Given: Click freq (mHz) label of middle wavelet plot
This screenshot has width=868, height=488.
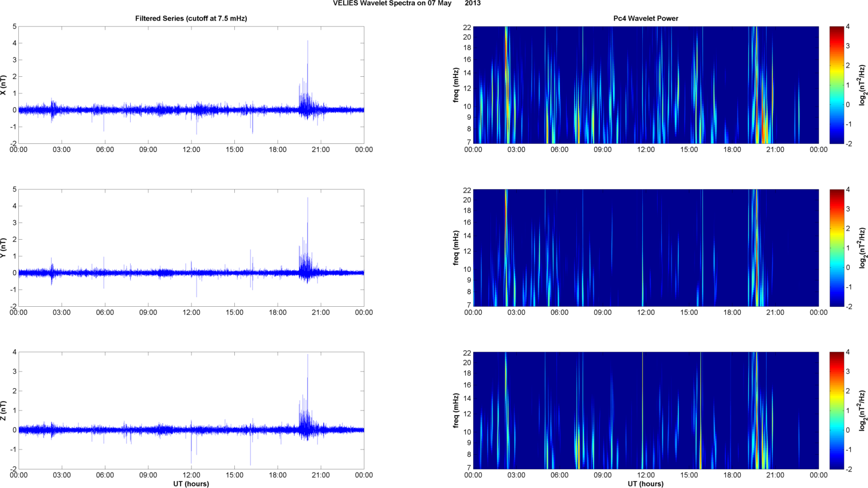Looking at the screenshot, I should [x=456, y=248].
